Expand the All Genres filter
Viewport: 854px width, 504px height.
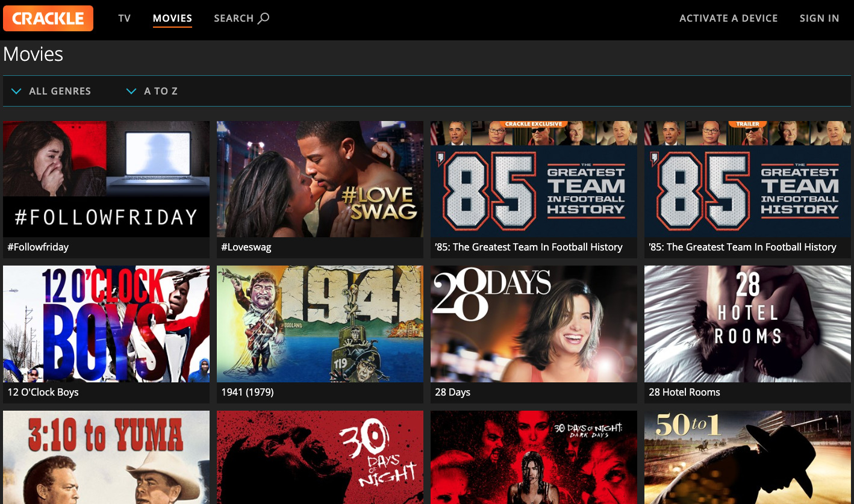coord(51,92)
